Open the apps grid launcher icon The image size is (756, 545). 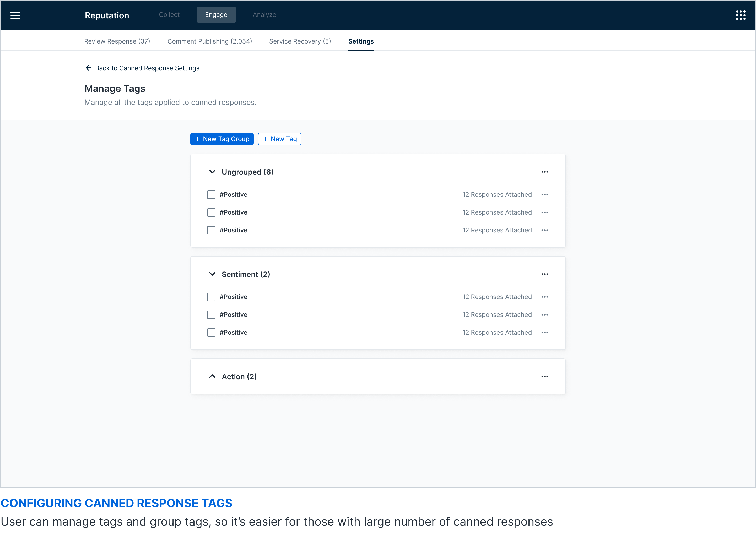pos(740,15)
